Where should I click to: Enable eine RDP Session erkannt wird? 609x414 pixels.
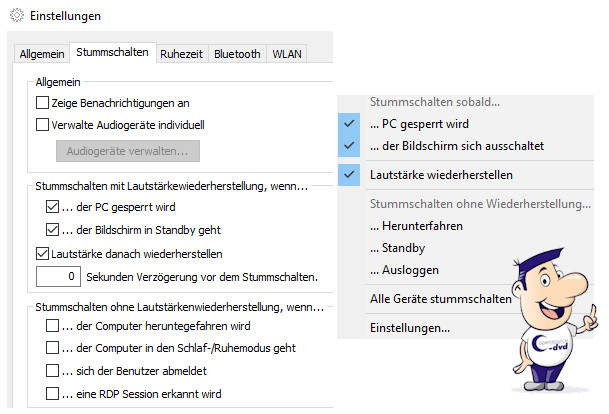tap(53, 394)
